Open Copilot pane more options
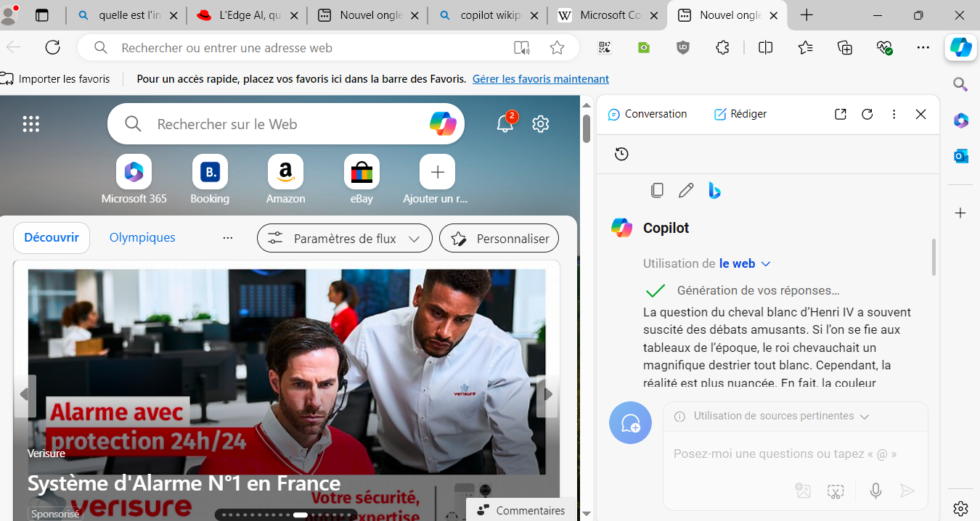This screenshot has height=521, width=980. click(894, 114)
